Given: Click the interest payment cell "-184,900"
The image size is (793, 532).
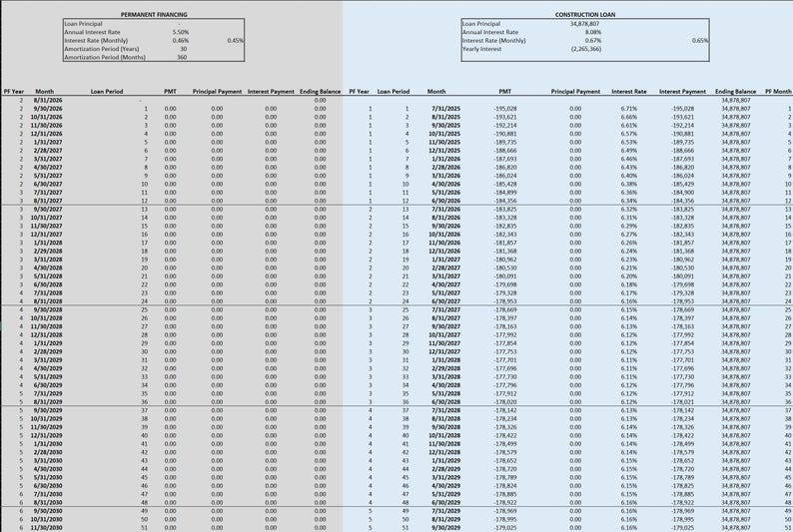Looking at the screenshot, I should pos(683,193).
